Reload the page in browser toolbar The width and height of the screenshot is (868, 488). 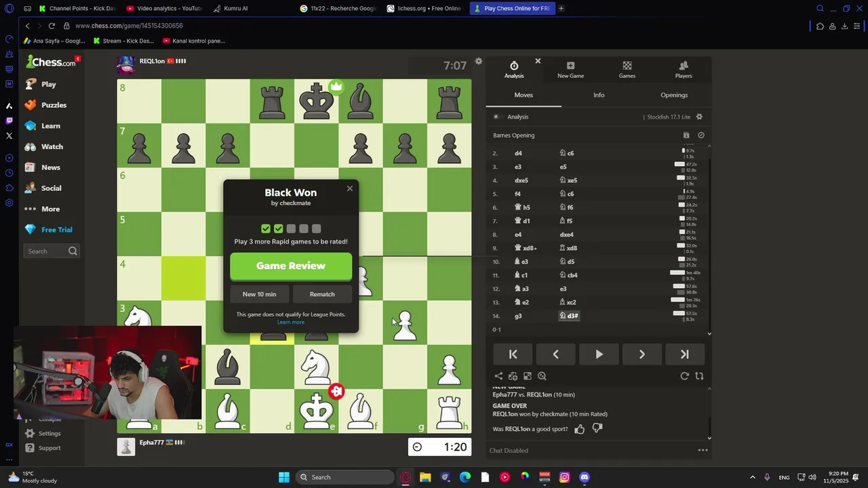click(x=52, y=26)
